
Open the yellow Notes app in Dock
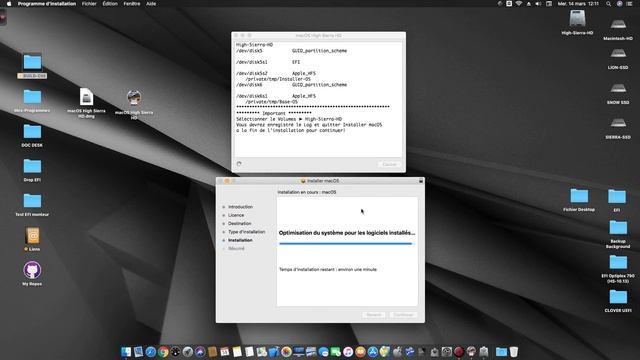(x=237, y=351)
